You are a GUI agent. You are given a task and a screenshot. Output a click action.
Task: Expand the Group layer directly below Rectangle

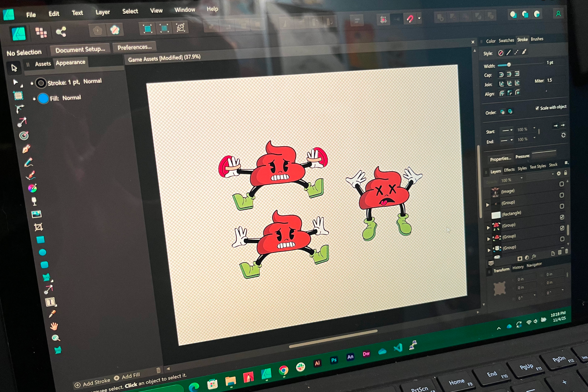point(488,227)
